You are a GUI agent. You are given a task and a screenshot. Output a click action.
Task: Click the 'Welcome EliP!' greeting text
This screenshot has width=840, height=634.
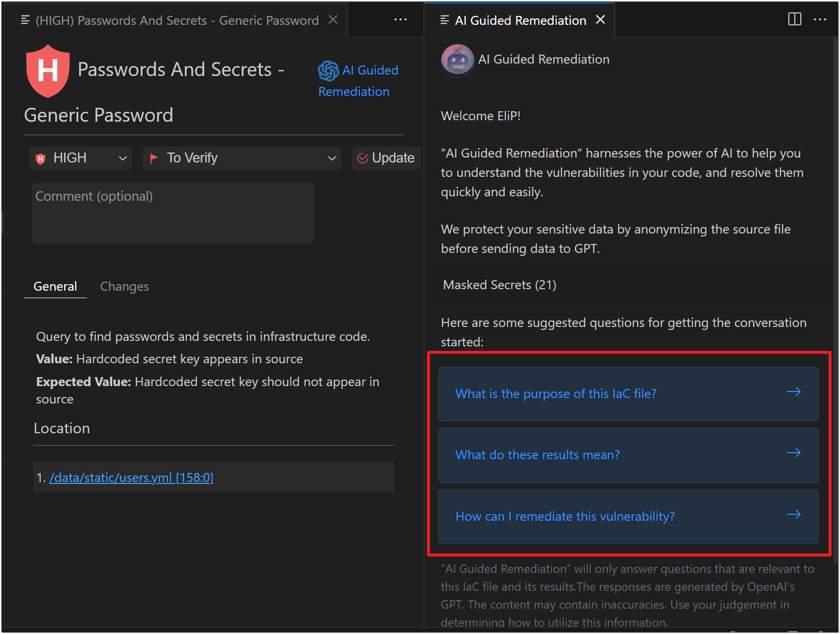click(x=481, y=116)
